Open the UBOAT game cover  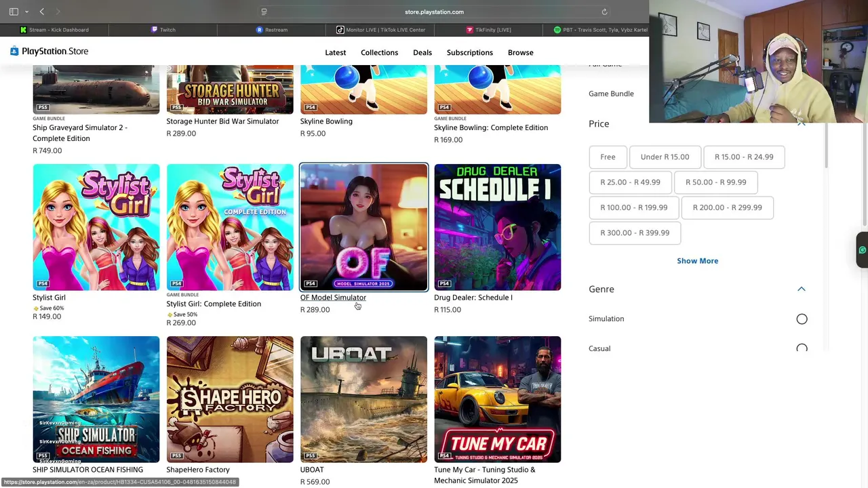pyautogui.click(x=363, y=399)
